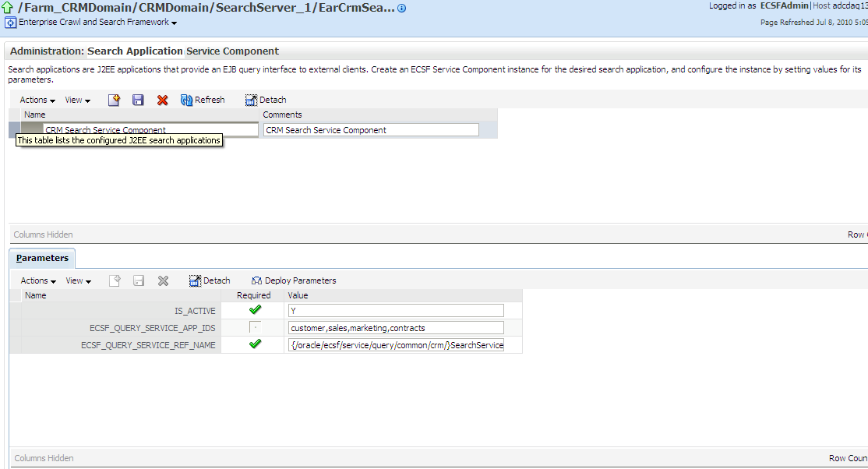868x469 pixels.
Task: Click disabled delete parameter icon
Action: pos(163,280)
